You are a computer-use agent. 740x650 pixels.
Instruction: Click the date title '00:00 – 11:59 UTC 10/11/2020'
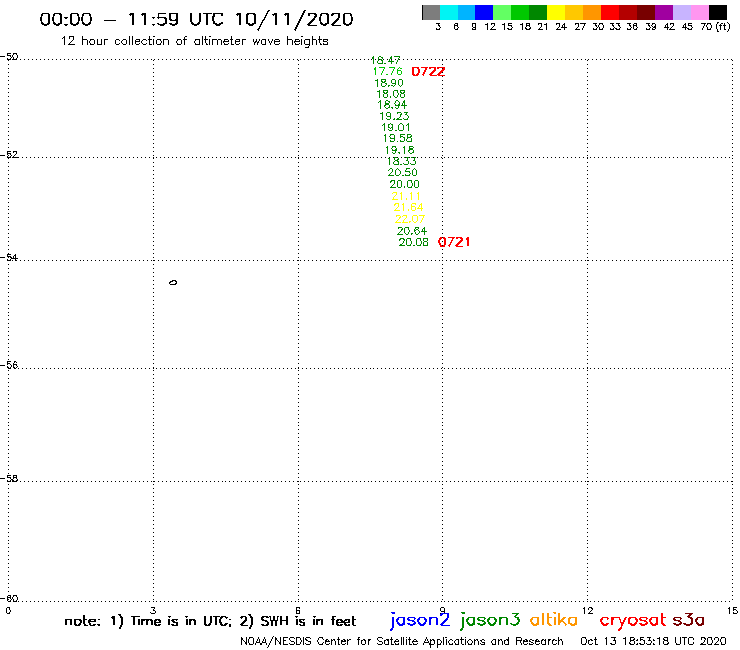(x=196, y=19)
